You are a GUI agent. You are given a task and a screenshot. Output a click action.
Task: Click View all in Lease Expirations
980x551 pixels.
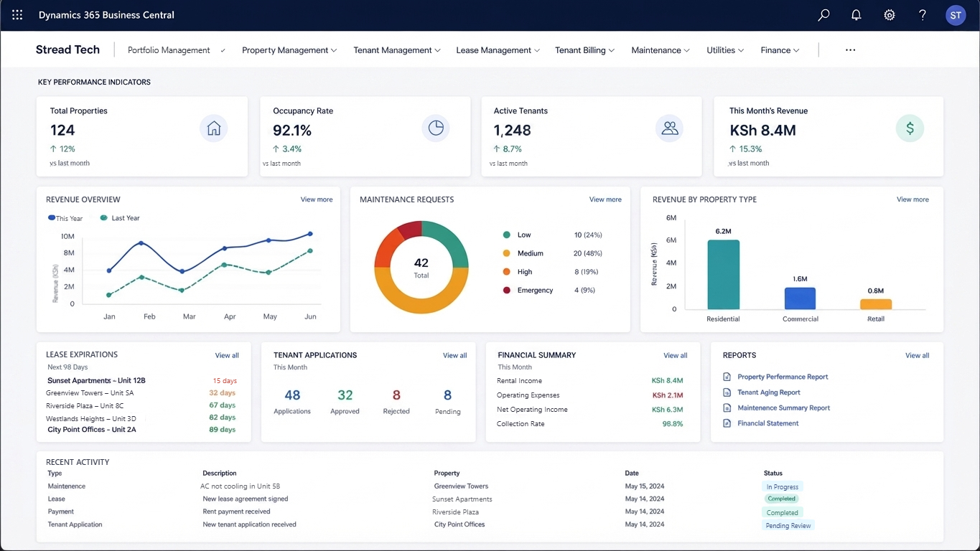pyautogui.click(x=227, y=355)
